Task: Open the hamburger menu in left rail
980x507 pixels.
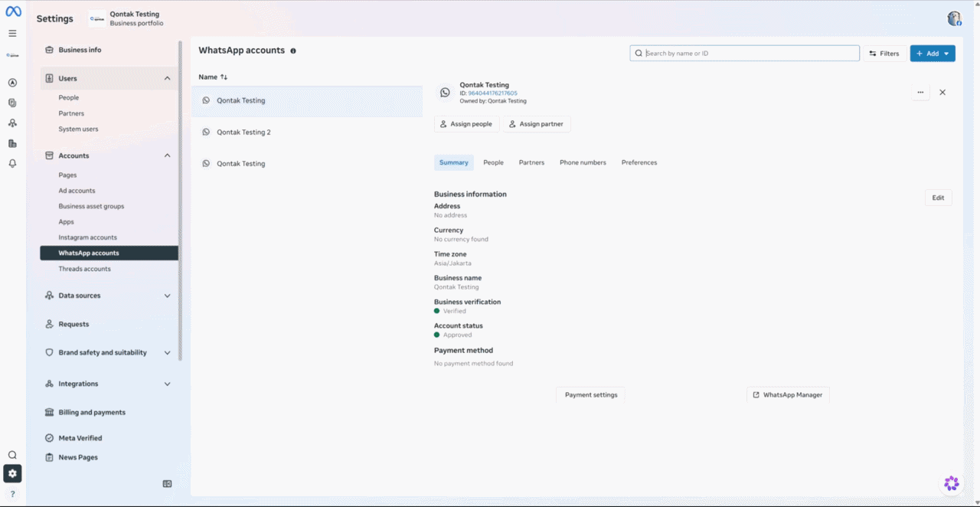Action: pyautogui.click(x=12, y=34)
